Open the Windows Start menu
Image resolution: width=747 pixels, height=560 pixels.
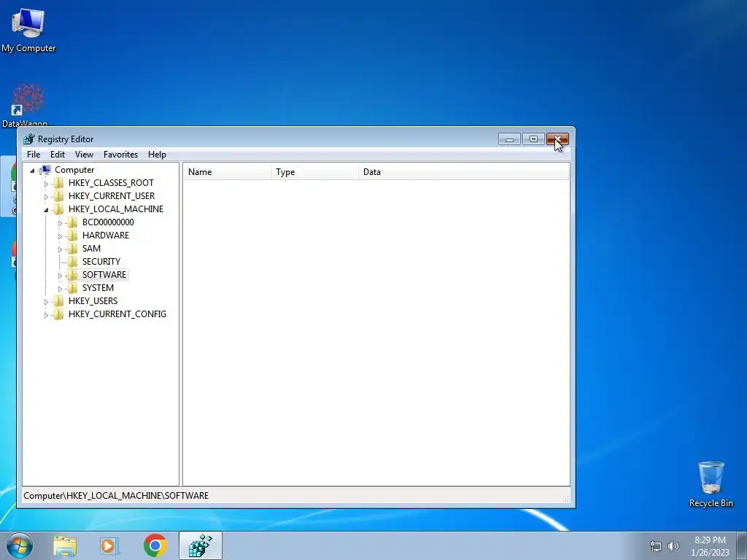point(20,545)
